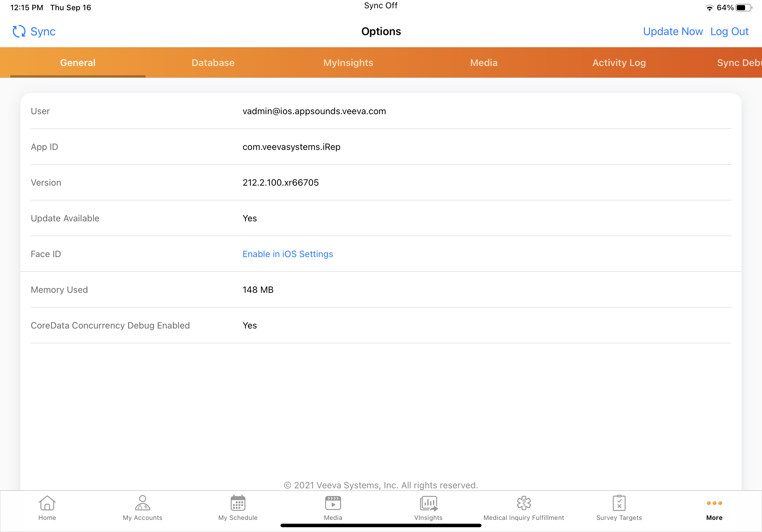Open Medical Inquiry Fulfillment icon
Image resolution: width=762 pixels, height=532 pixels.
[x=523, y=503]
